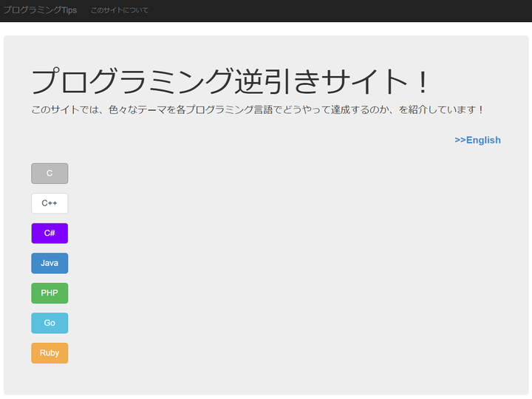This screenshot has width=532, height=399.
Task: Select the light blue Go button
Action: click(x=50, y=323)
